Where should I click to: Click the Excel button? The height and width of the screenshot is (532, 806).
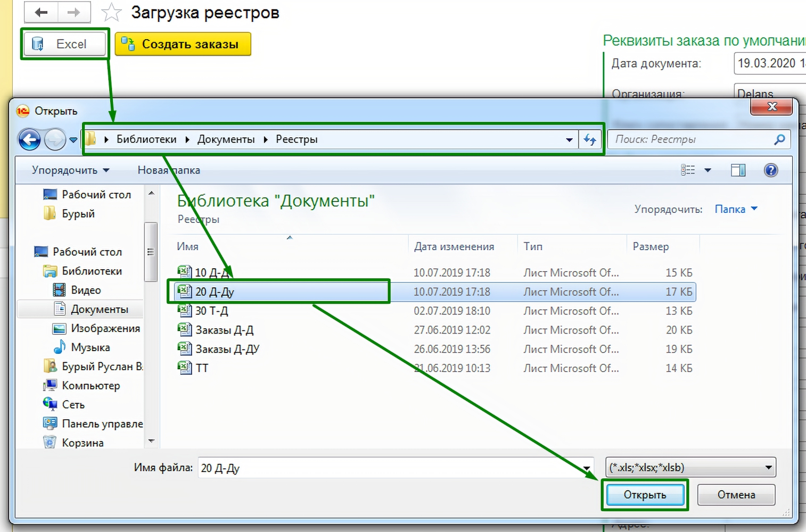point(65,44)
